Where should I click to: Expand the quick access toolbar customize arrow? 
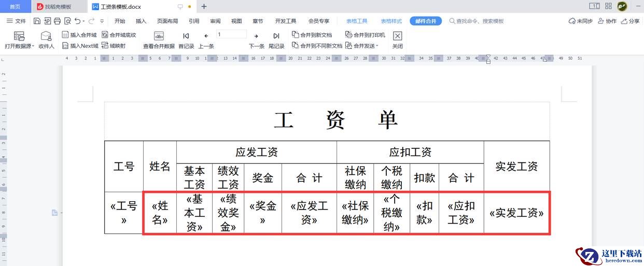pos(102,21)
